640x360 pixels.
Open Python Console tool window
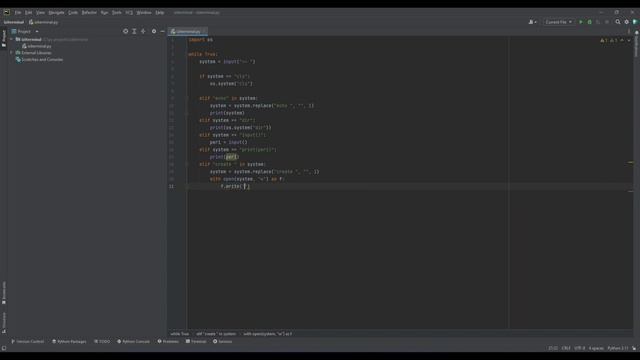[133, 342]
